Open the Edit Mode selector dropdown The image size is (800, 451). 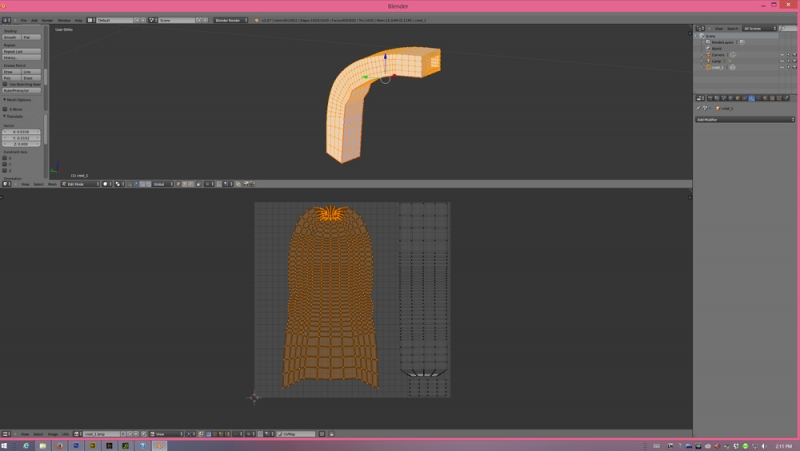80,184
